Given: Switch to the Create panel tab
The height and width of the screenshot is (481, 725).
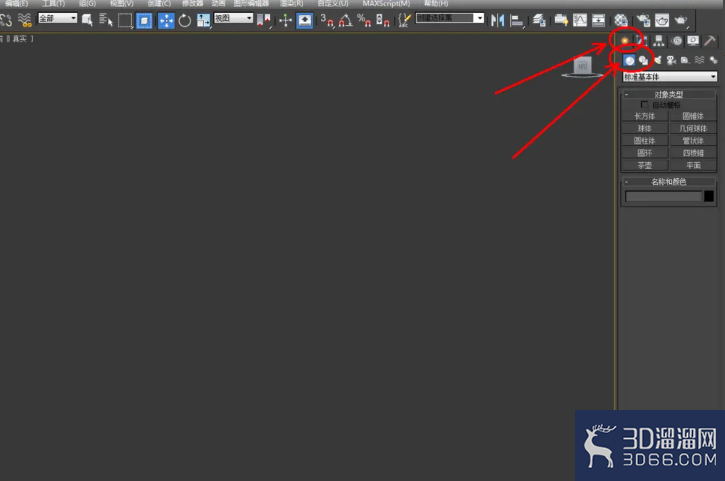Looking at the screenshot, I should click(x=625, y=41).
